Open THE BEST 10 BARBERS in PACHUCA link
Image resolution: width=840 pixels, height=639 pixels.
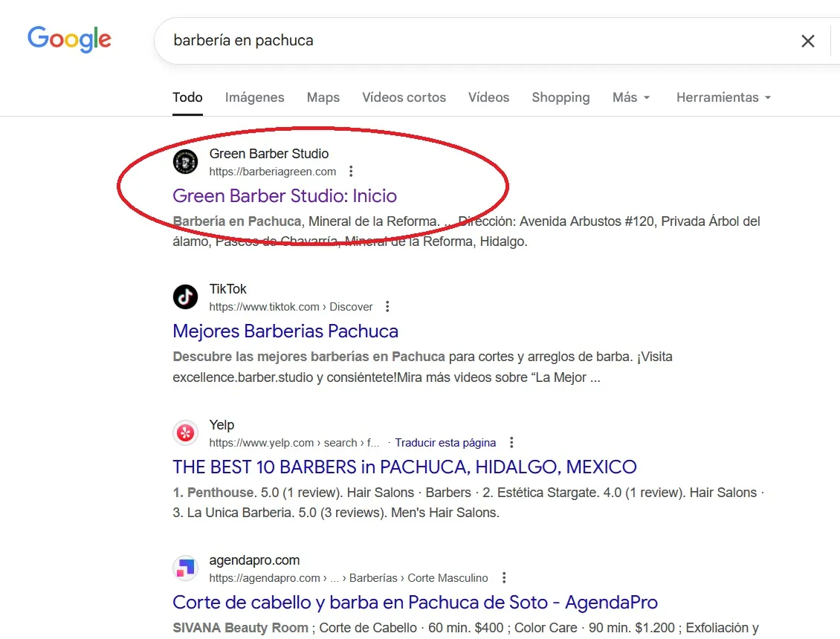(404, 467)
